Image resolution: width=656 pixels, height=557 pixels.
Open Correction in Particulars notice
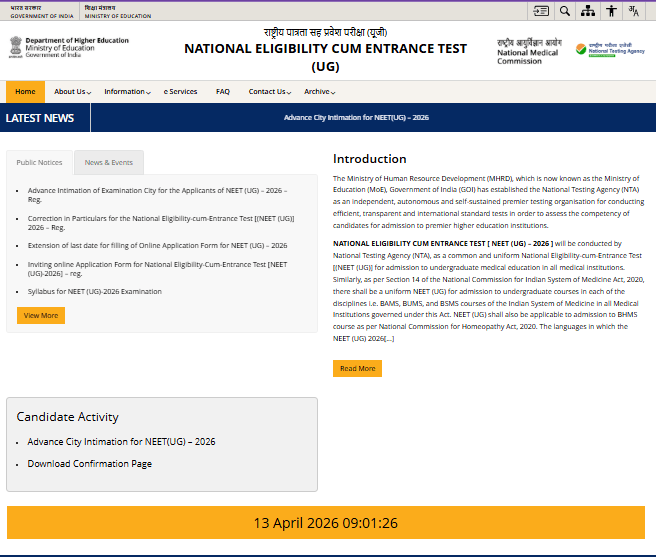coord(161,223)
